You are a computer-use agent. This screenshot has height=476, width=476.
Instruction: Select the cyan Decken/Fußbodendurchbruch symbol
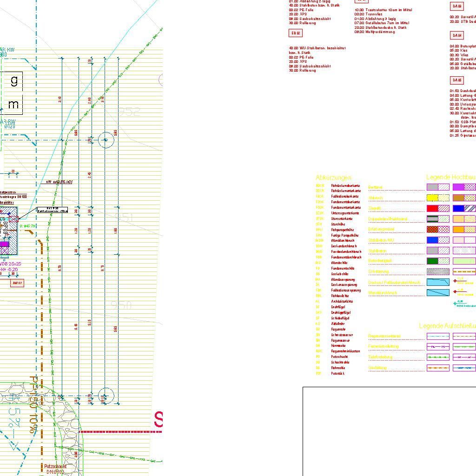tap(438, 282)
